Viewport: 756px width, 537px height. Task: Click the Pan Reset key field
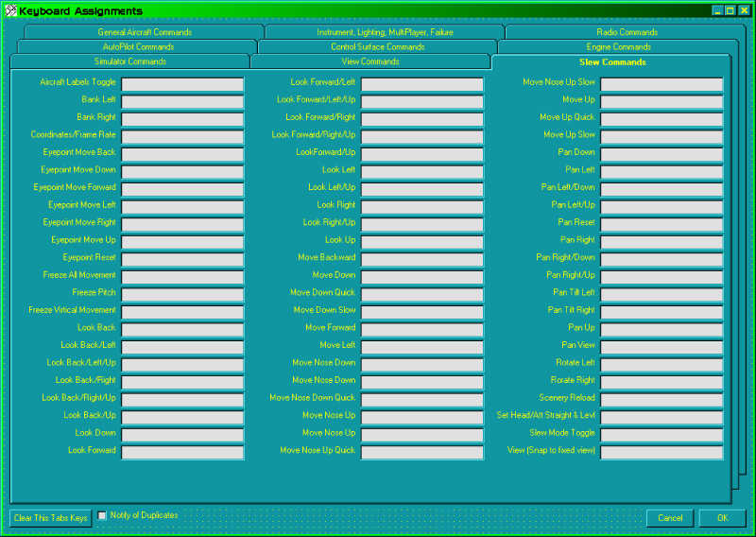(661, 224)
